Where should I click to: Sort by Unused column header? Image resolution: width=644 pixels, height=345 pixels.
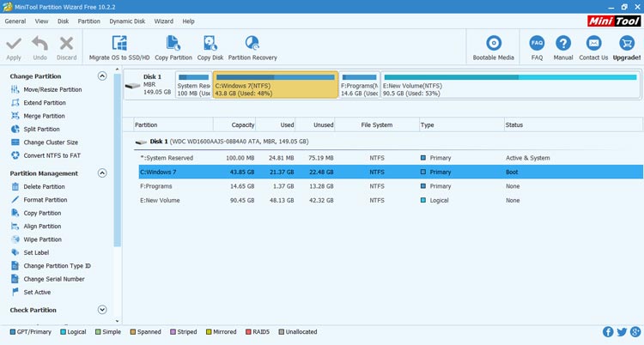[315, 124]
